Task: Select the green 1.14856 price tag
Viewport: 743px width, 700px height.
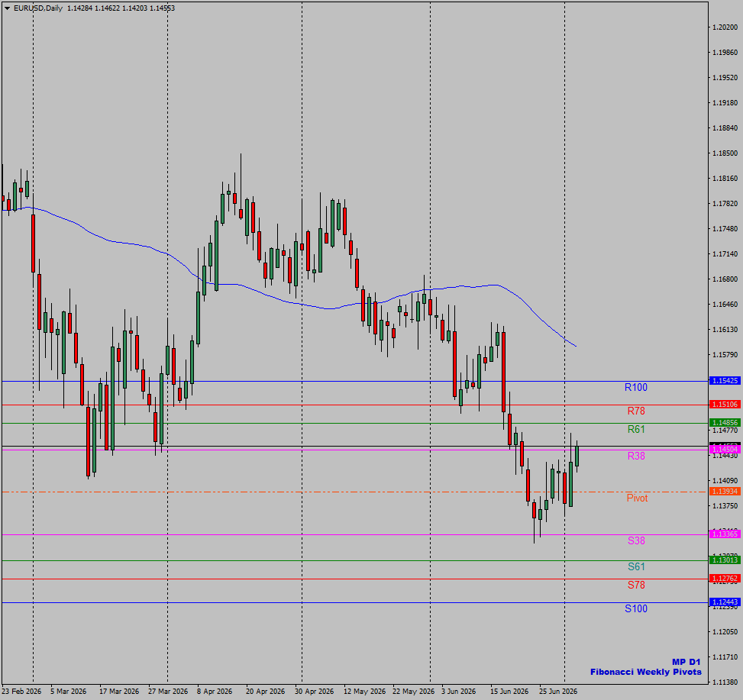Action: tap(725, 423)
